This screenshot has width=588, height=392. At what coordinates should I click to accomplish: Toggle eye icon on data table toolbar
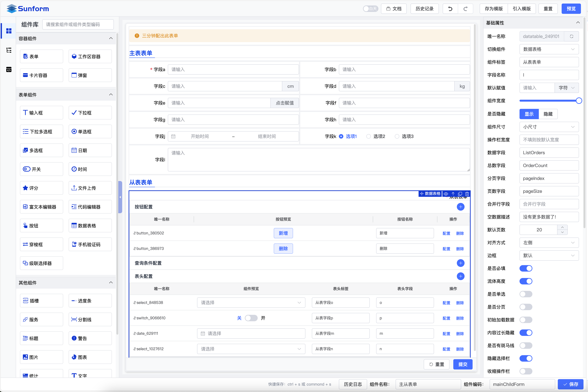(x=446, y=194)
